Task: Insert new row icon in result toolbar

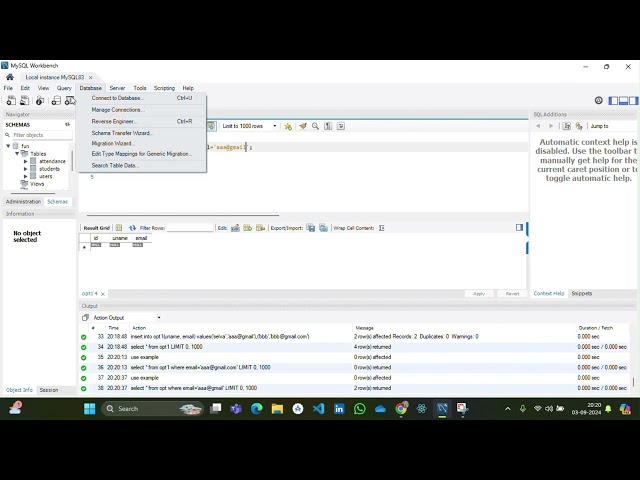Action: pos(248,228)
